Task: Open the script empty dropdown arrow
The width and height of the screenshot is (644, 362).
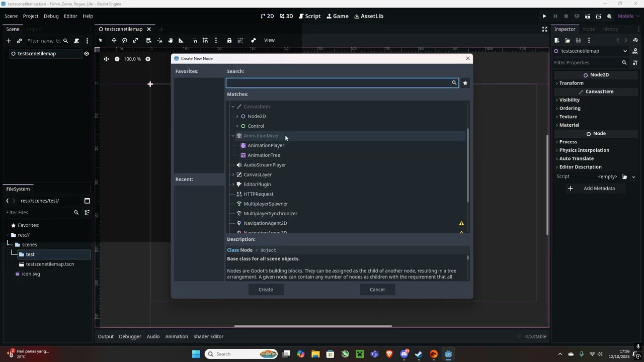Action: [x=633, y=177]
